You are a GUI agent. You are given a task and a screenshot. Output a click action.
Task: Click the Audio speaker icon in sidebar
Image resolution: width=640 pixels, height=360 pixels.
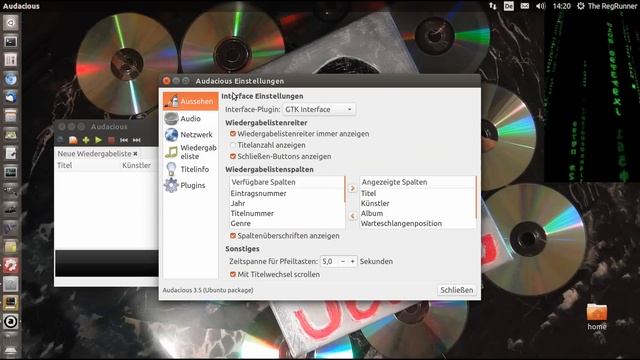click(x=171, y=118)
